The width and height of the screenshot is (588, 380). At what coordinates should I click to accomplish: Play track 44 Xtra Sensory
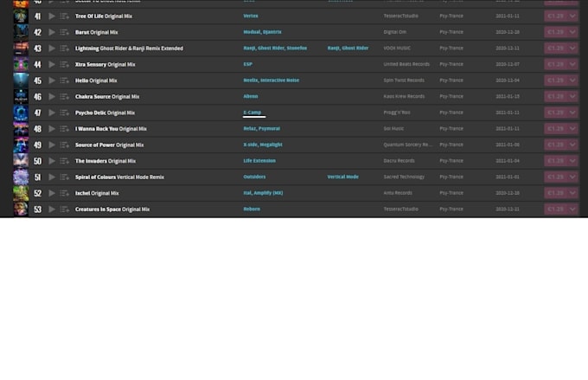pos(52,65)
